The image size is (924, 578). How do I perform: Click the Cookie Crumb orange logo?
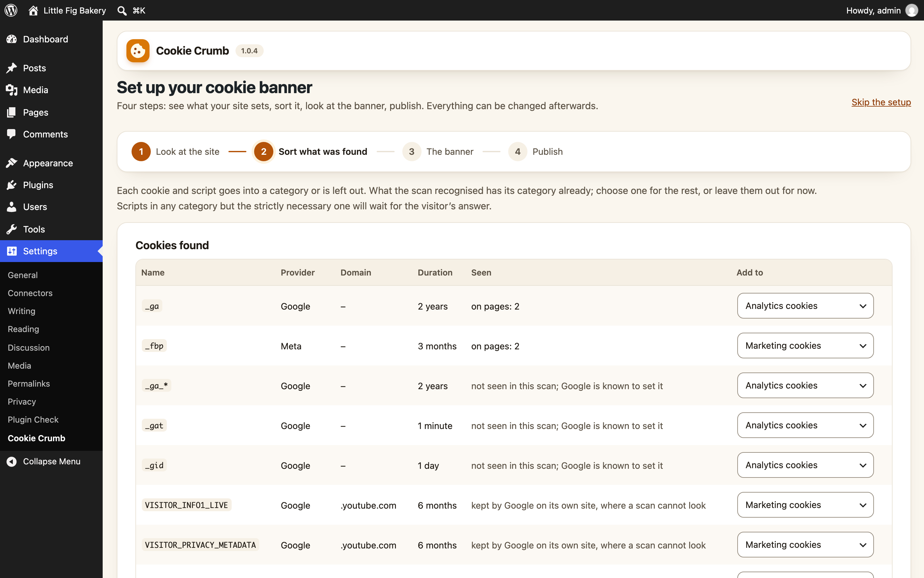138,51
